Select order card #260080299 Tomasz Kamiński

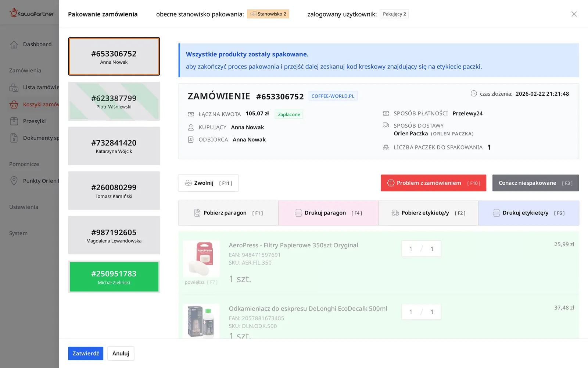[x=114, y=191]
